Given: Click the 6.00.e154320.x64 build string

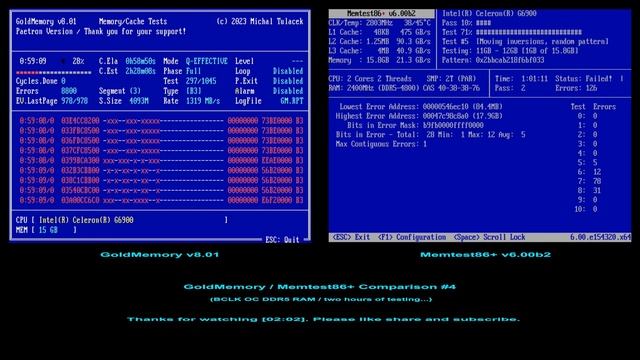Looking at the screenshot, I should click(600, 237).
